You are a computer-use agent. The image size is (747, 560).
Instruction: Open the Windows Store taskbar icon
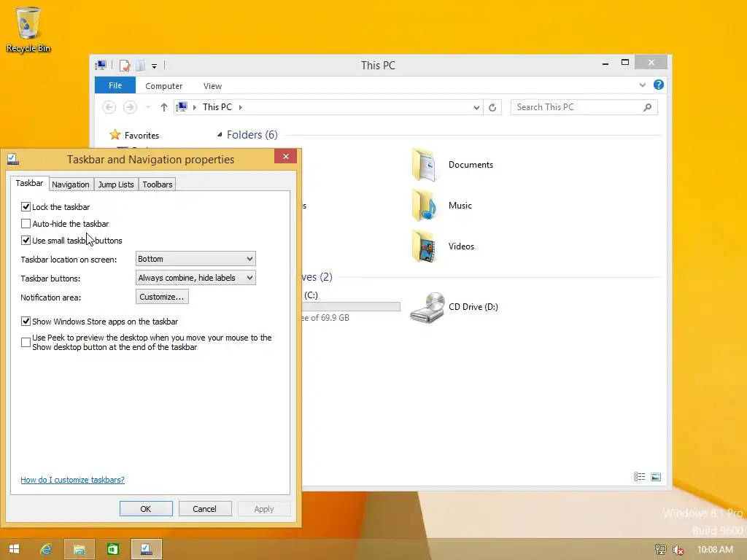pos(112,549)
